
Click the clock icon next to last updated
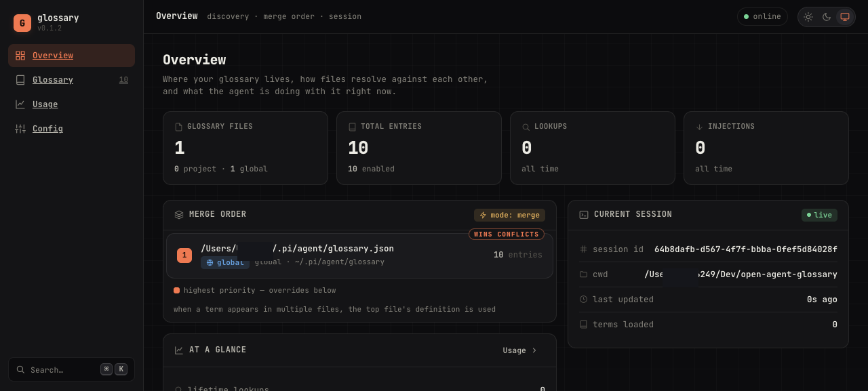(583, 300)
